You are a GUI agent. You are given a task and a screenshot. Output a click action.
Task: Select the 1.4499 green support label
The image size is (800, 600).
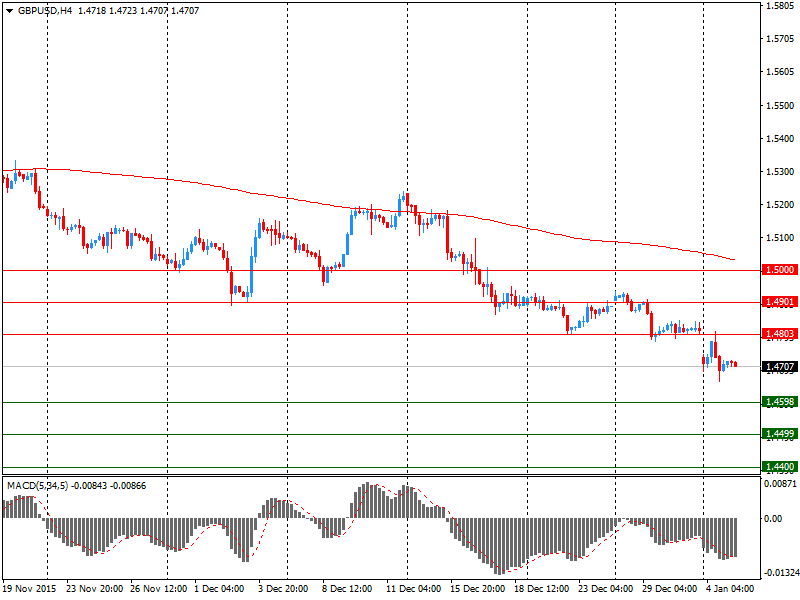(779, 434)
